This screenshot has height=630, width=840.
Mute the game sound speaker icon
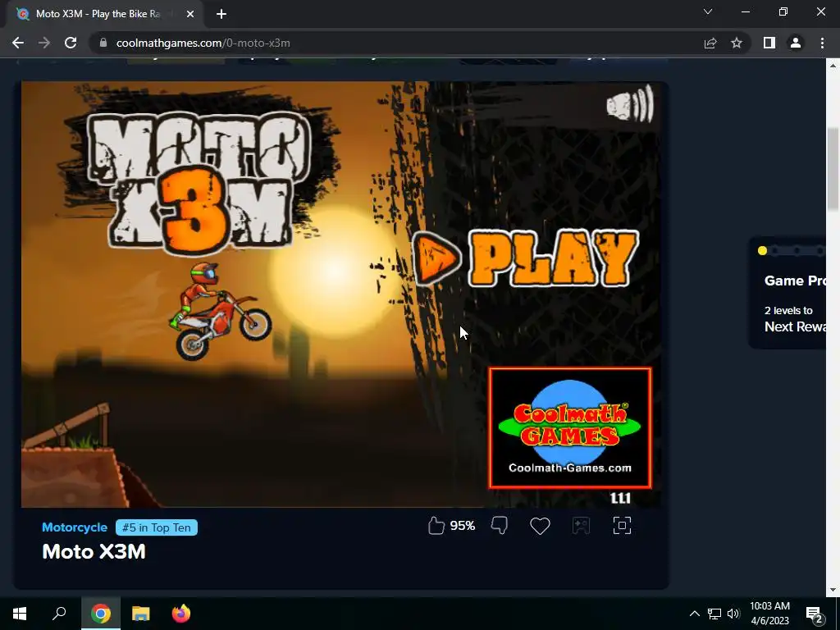tap(630, 104)
